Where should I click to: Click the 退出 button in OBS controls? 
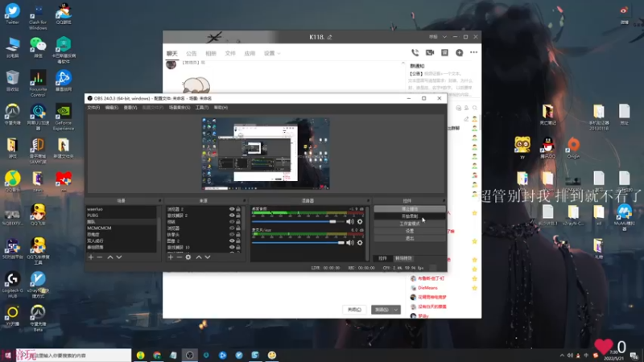tap(410, 238)
